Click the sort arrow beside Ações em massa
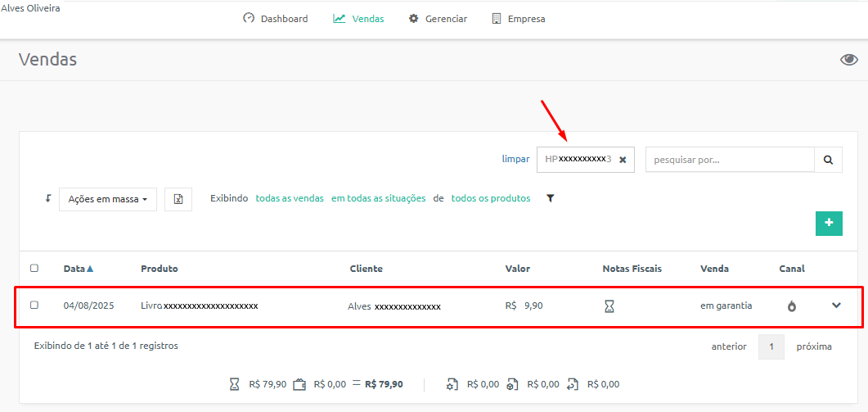 click(47, 198)
